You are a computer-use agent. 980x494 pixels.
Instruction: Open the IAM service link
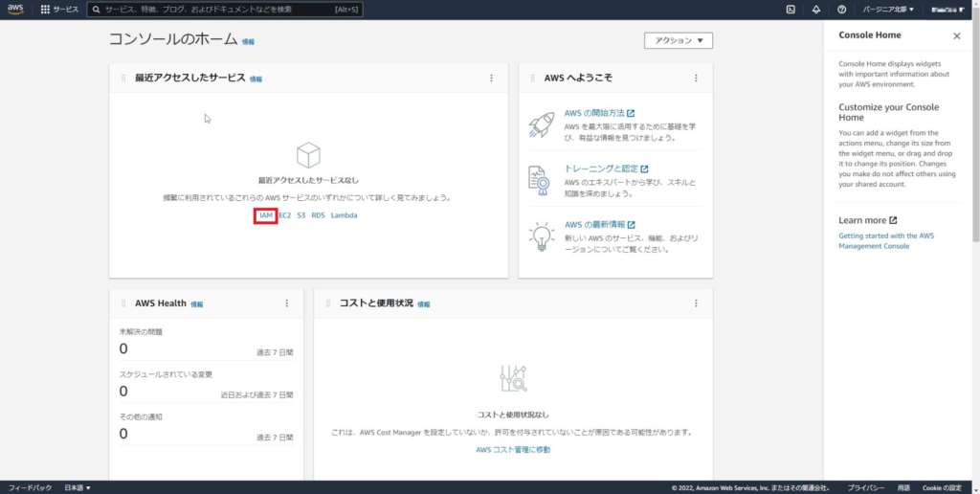click(x=266, y=215)
